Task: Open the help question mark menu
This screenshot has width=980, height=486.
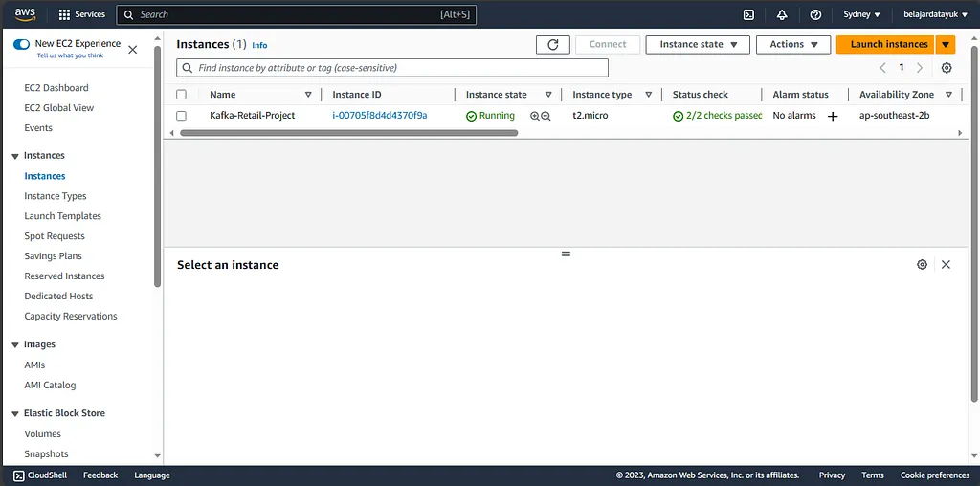Action: pyautogui.click(x=815, y=14)
